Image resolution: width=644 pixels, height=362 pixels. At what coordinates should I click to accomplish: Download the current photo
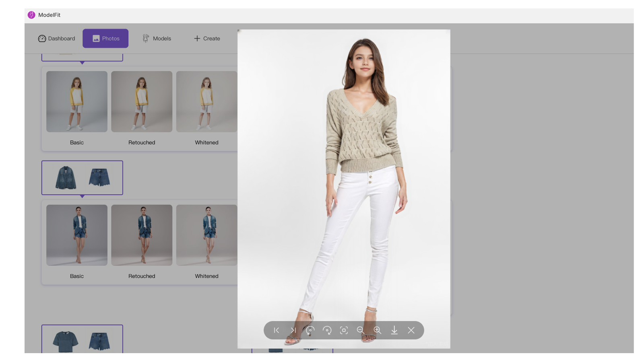(x=394, y=330)
